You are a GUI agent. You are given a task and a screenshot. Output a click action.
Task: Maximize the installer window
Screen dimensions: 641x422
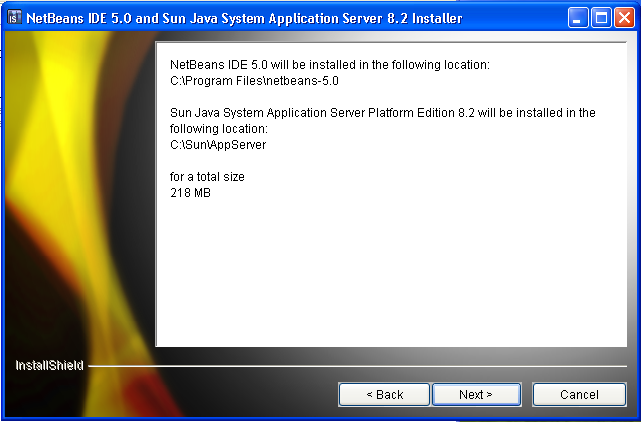[x=601, y=18]
